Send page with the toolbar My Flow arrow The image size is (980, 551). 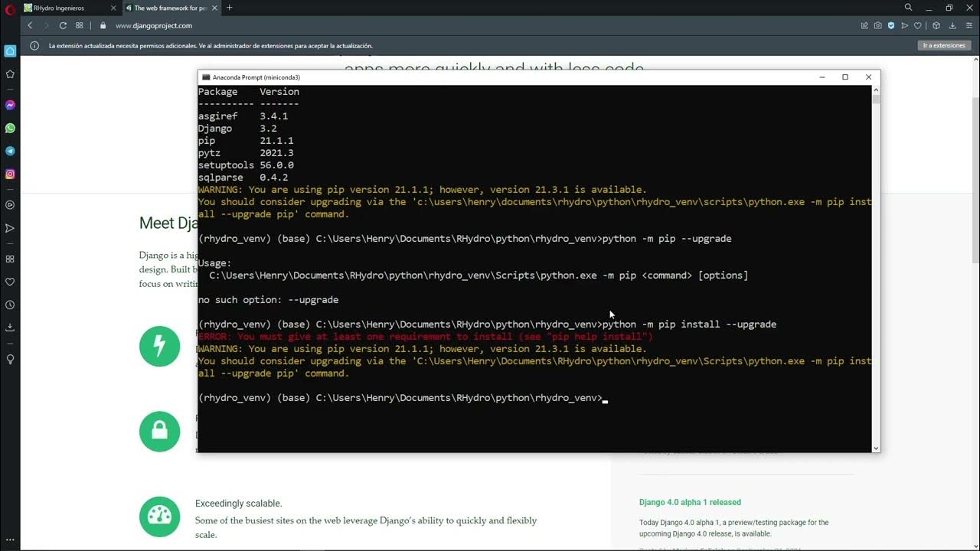click(x=904, y=25)
